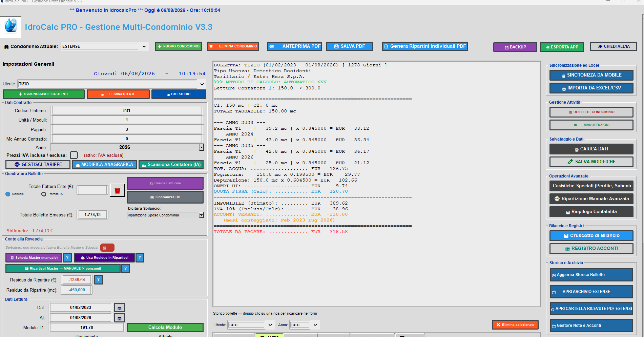Click the IdroCalc water drop logo
644x337 pixels.
[11, 27]
